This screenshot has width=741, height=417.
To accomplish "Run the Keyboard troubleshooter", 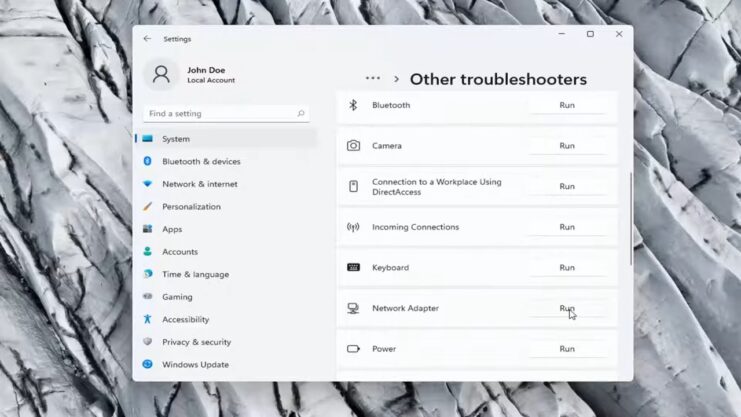I will (x=567, y=268).
